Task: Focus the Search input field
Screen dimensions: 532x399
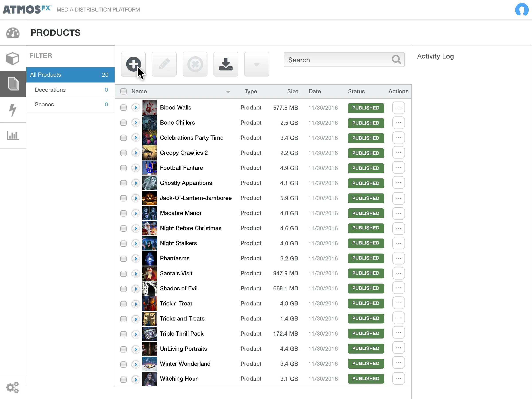Action: (344, 60)
